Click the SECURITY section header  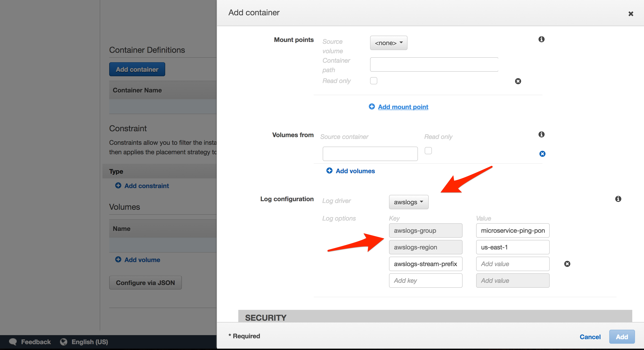tap(266, 318)
